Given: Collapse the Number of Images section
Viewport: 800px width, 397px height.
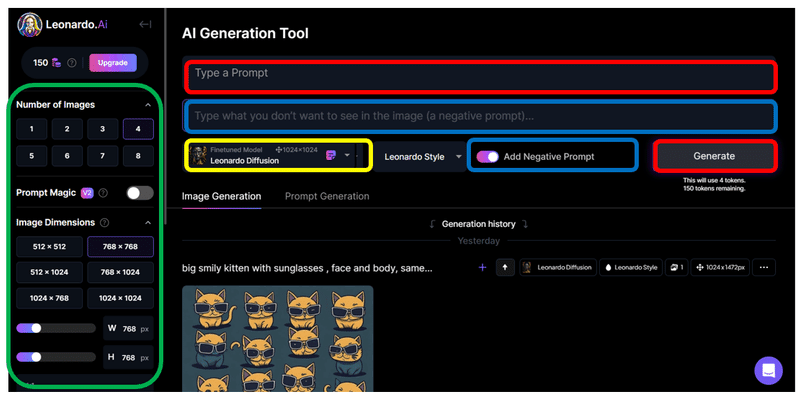Looking at the screenshot, I should [148, 105].
